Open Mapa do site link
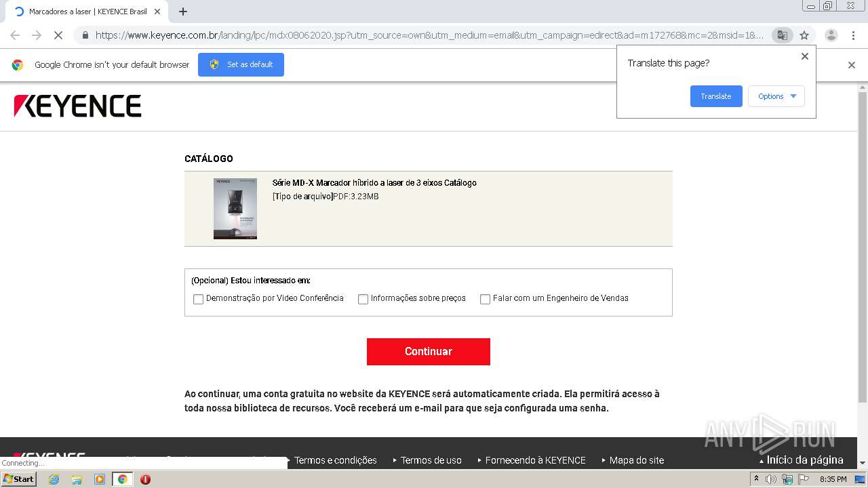The height and width of the screenshot is (488, 868). tap(637, 460)
